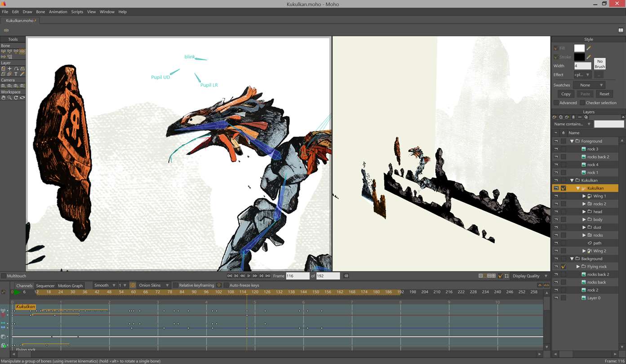626x364 pixels.
Task: Open the Animation menu
Action: 58,12
